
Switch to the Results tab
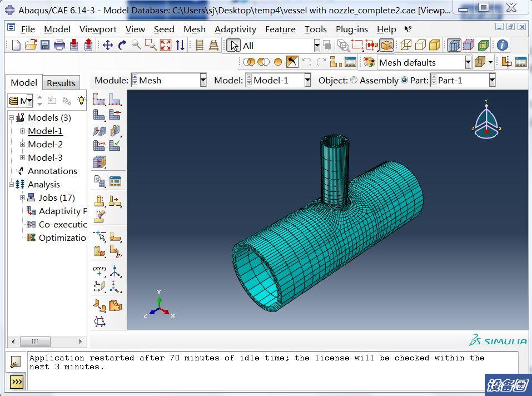click(61, 83)
